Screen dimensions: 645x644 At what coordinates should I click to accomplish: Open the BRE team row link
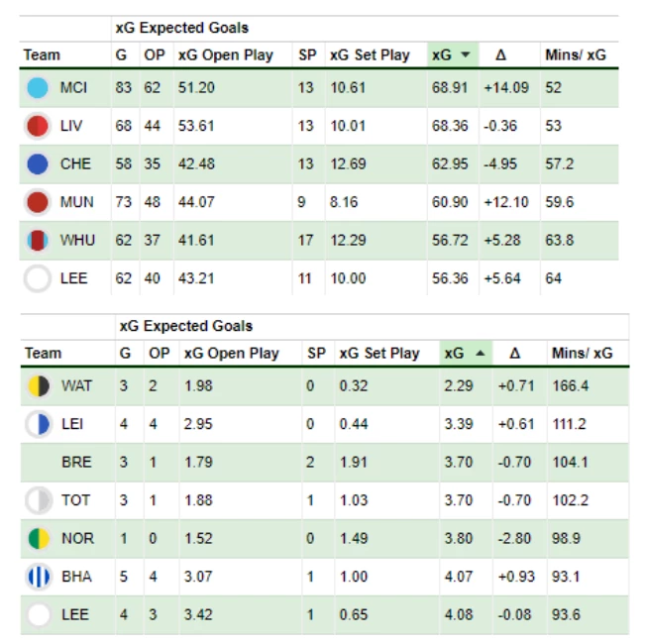click(76, 463)
